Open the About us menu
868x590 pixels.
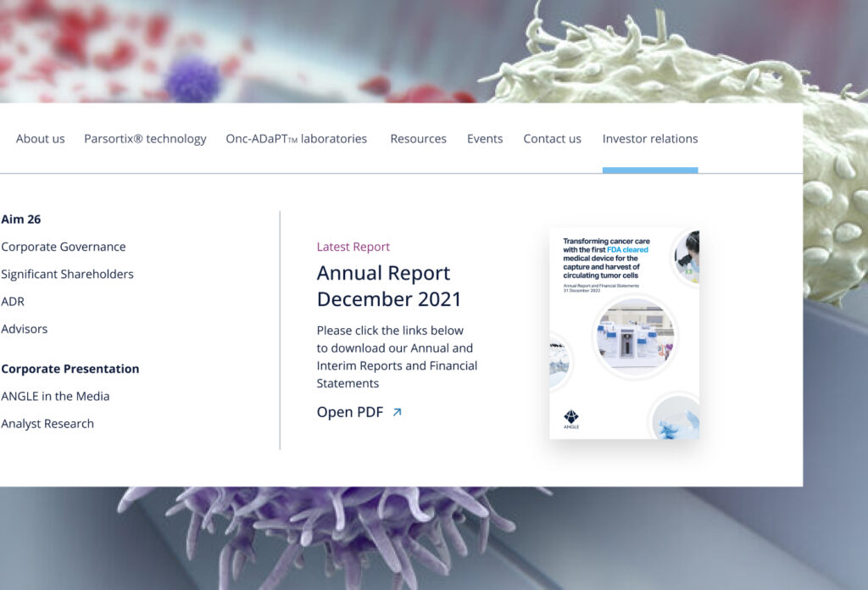click(40, 139)
